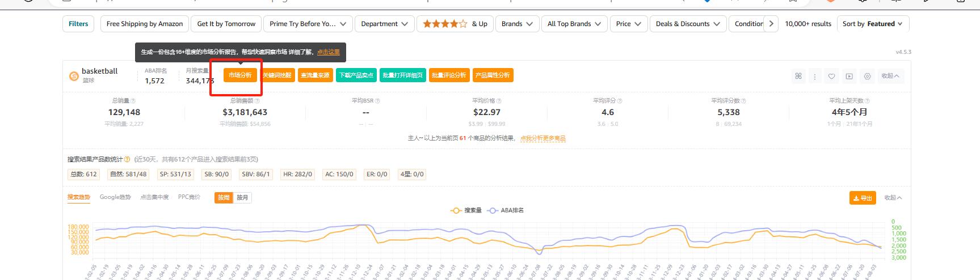Image resolution: width=980 pixels, height=280 pixels.
Task: Select the 点击集中度 tab
Action: pyautogui.click(x=154, y=197)
